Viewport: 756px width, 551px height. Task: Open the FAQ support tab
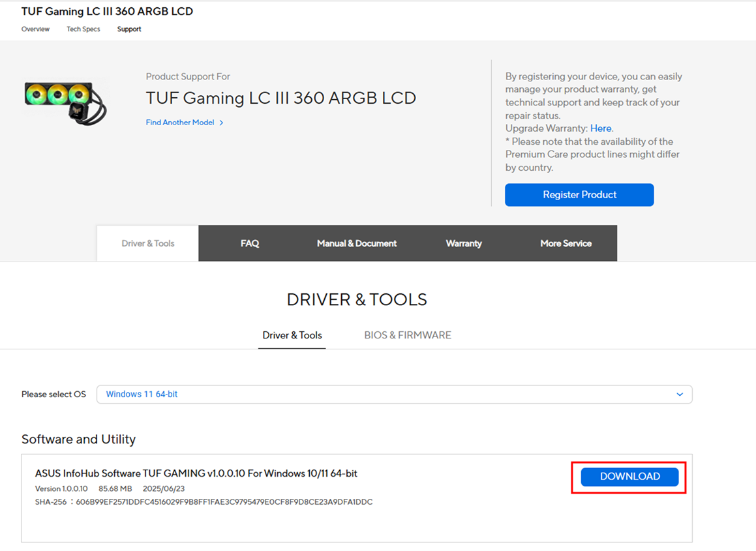[250, 243]
